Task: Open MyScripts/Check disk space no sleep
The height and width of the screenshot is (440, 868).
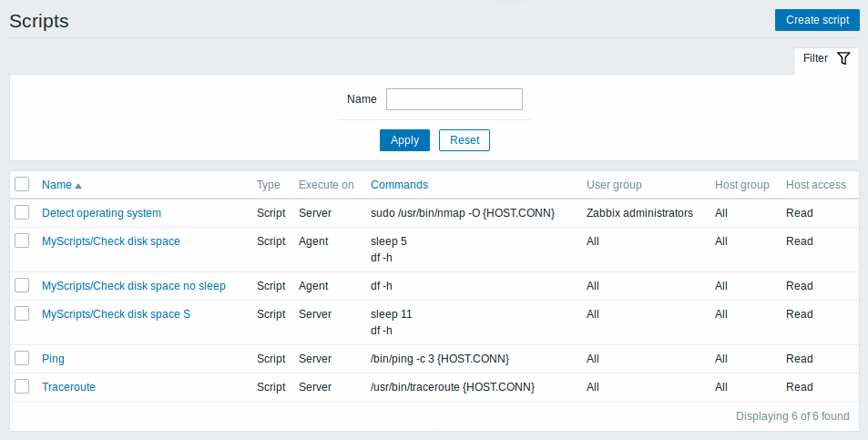Action: pos(134,286)
